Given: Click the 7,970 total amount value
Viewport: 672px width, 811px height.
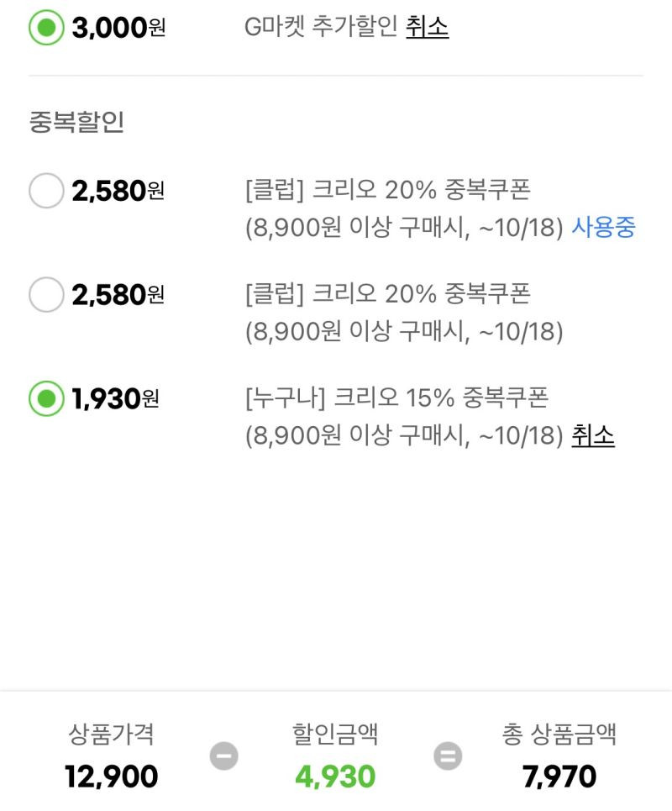Looking at the screenshot, I should [559, 777].
